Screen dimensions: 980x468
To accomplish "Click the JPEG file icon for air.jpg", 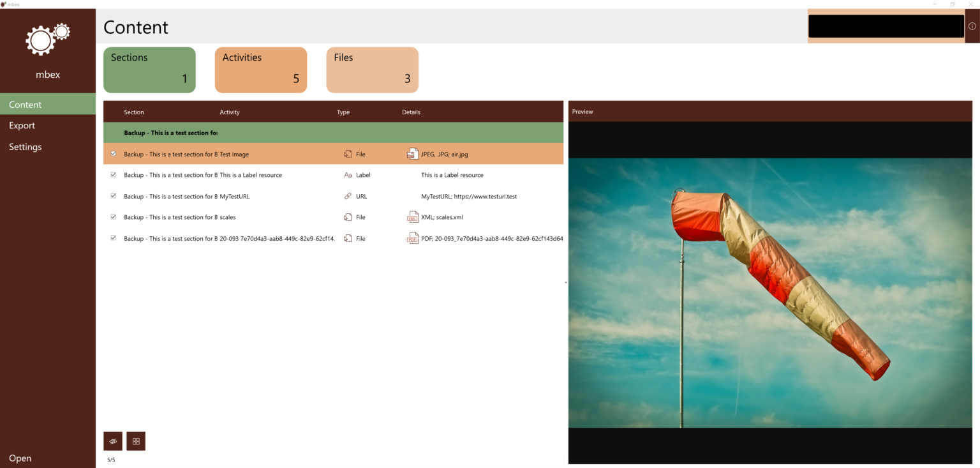I will [413, 154].
